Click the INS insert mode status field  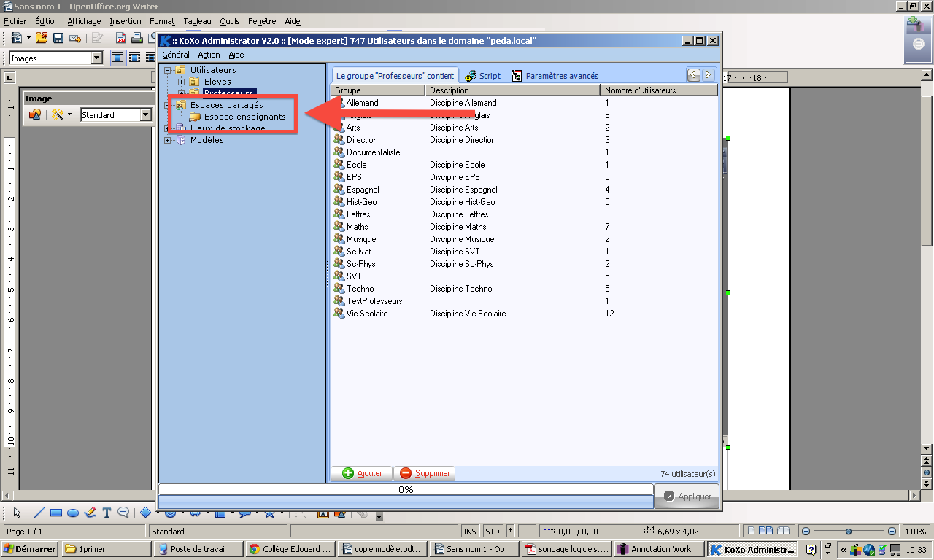[x=471, y=532]
